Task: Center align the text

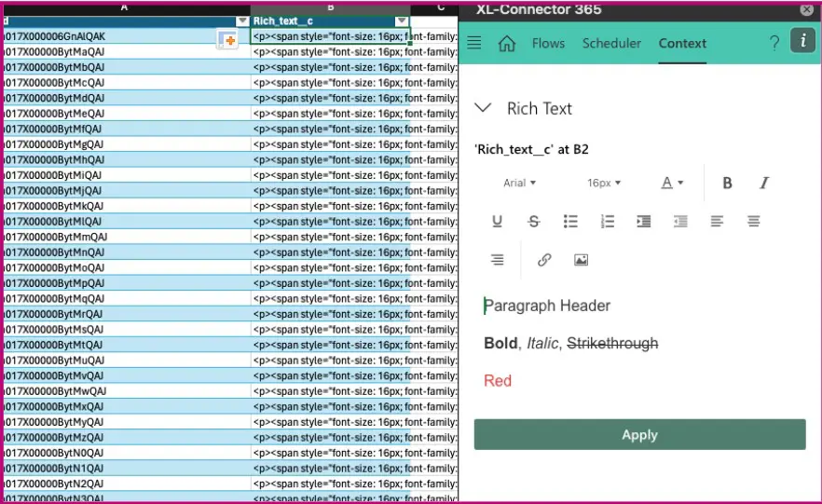Action: tap(753, 222)
